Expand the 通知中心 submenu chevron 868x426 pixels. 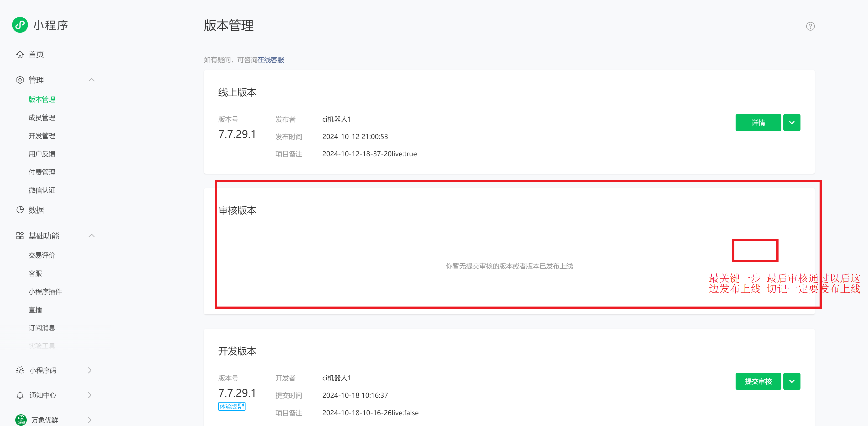point(90,395)
